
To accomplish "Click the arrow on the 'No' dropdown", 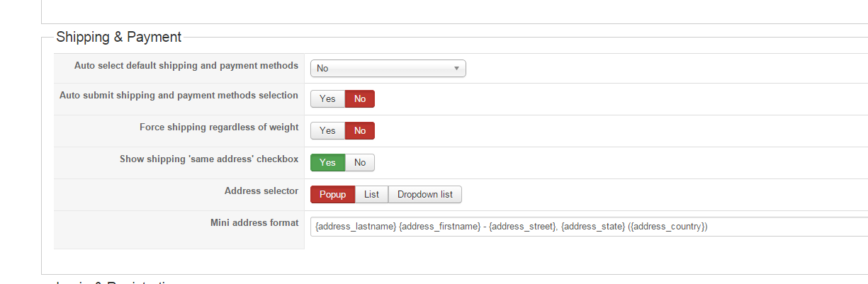I will tap(457, 69).
